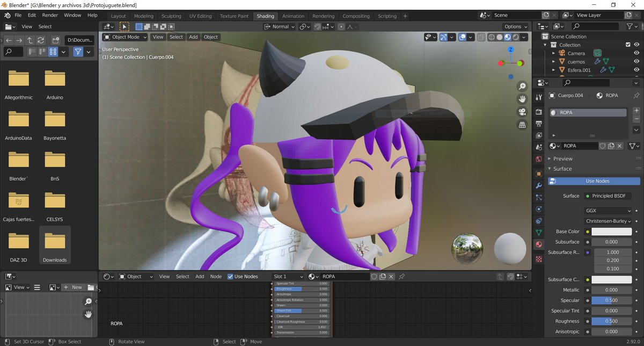Switch to wireframe viewport shading
Viewport: 644px width, 346px height.
491,37
